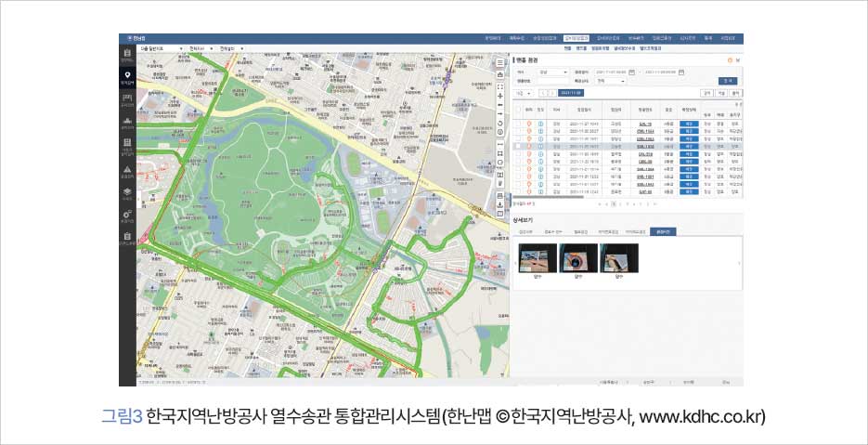
Task: Select the highlighted tab in top navigation bar
Action: (576, 38)
